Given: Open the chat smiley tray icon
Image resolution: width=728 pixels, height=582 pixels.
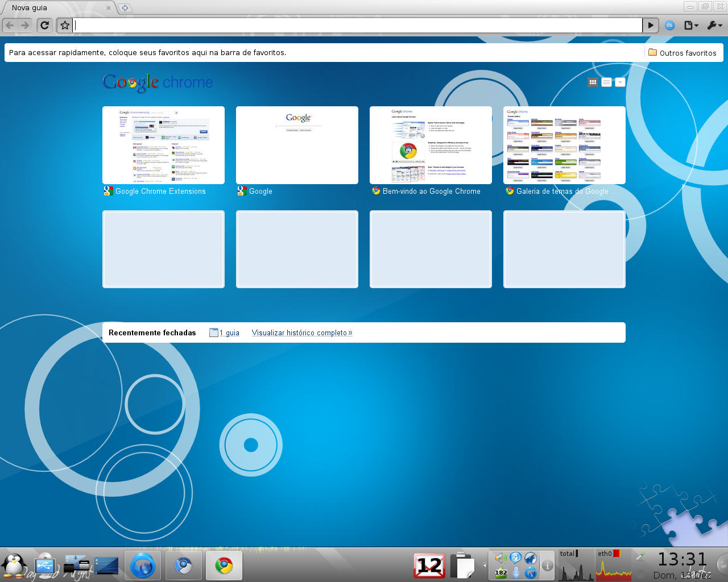Looking at the screenshot, I should (x=516, y=558).
